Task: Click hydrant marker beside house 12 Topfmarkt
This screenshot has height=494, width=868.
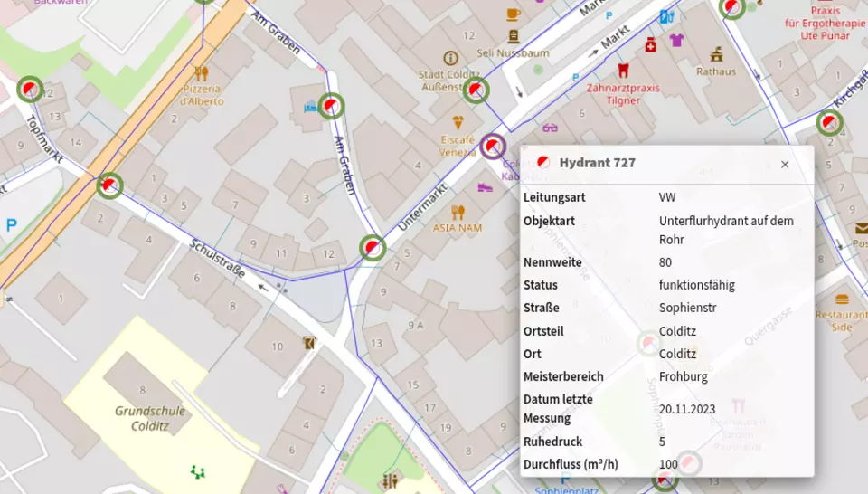Action: coord(29,89)
